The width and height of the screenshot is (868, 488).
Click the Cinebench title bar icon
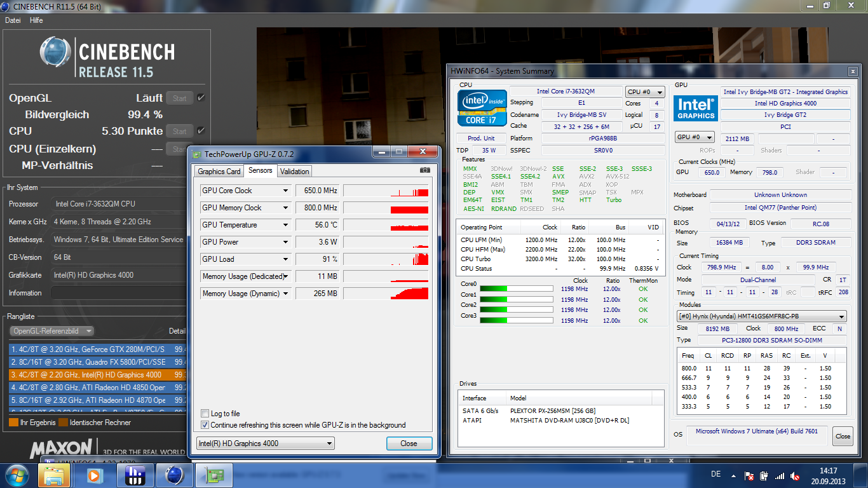(x=6, y=6)
